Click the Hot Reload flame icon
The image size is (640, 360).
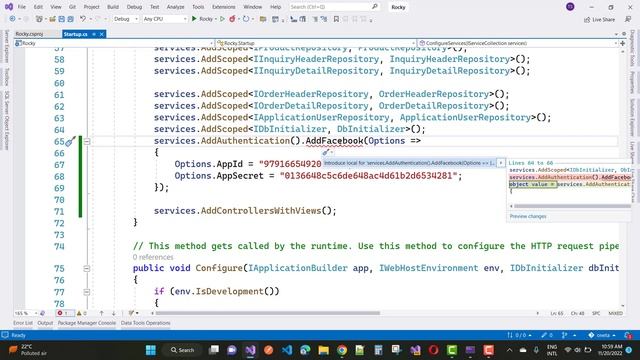click(233, 19)
